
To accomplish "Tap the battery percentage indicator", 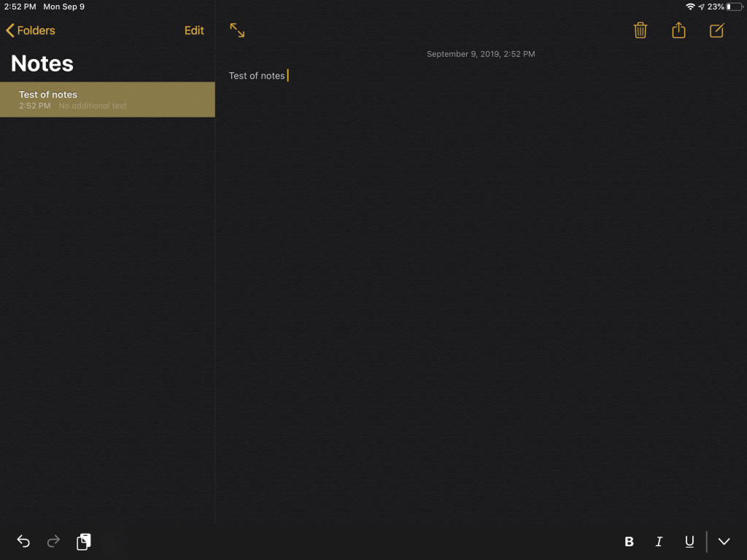I will click(716, 7).
